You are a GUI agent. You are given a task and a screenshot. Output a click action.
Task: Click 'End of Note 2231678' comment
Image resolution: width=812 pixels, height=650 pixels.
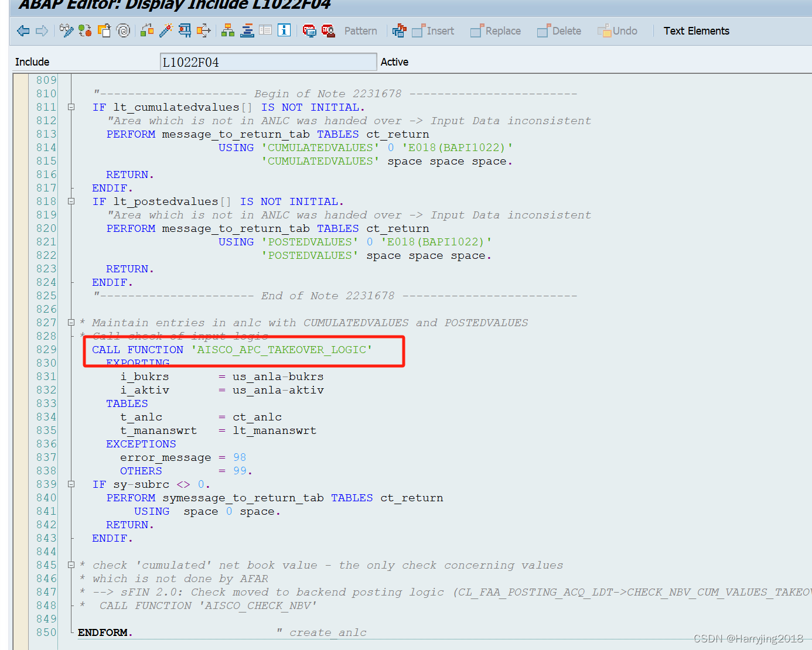(328, 296)
